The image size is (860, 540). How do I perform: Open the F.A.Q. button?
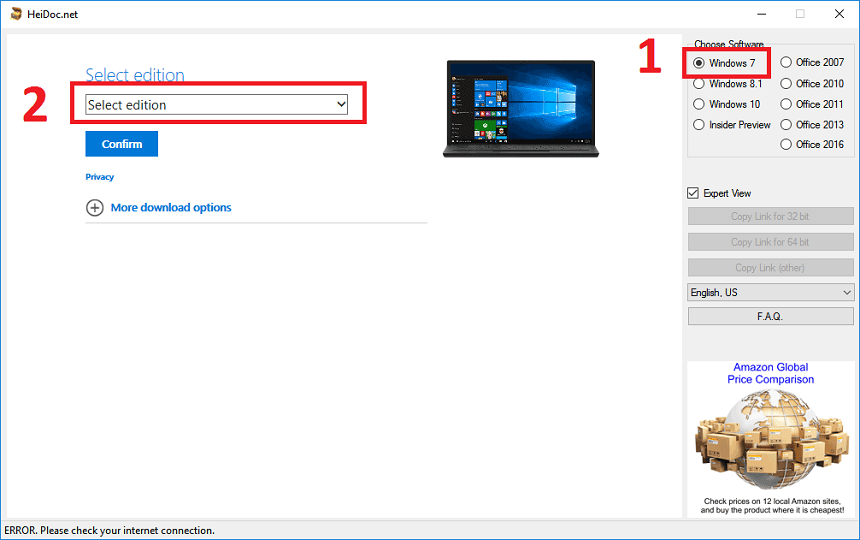(x=771, y=316)
